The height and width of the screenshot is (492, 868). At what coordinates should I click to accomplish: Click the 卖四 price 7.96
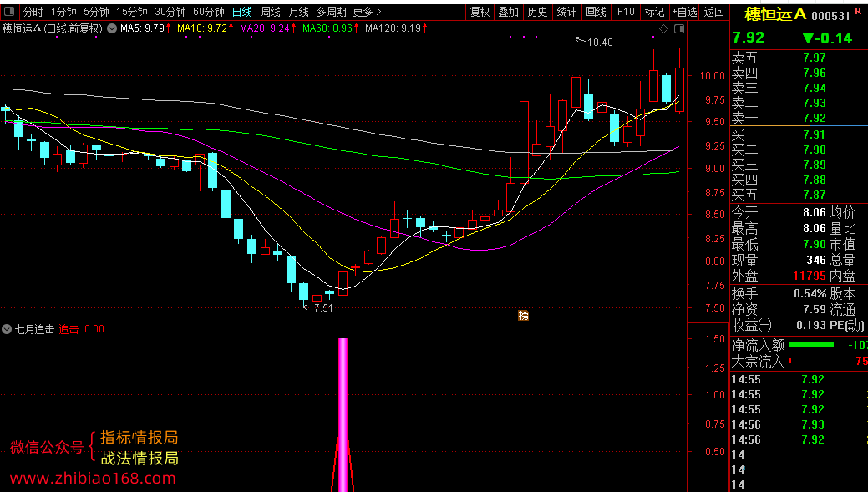(x=815, y=73)
